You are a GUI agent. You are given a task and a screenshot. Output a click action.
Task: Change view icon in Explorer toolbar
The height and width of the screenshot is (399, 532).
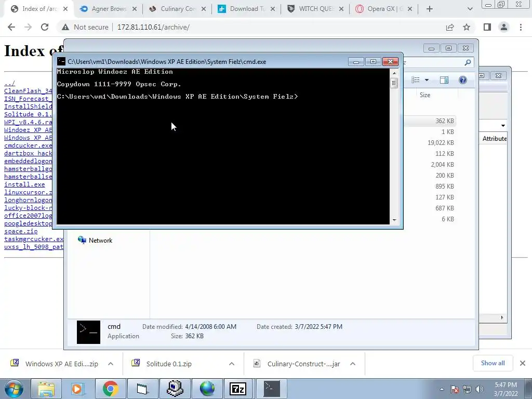point(416,79)
